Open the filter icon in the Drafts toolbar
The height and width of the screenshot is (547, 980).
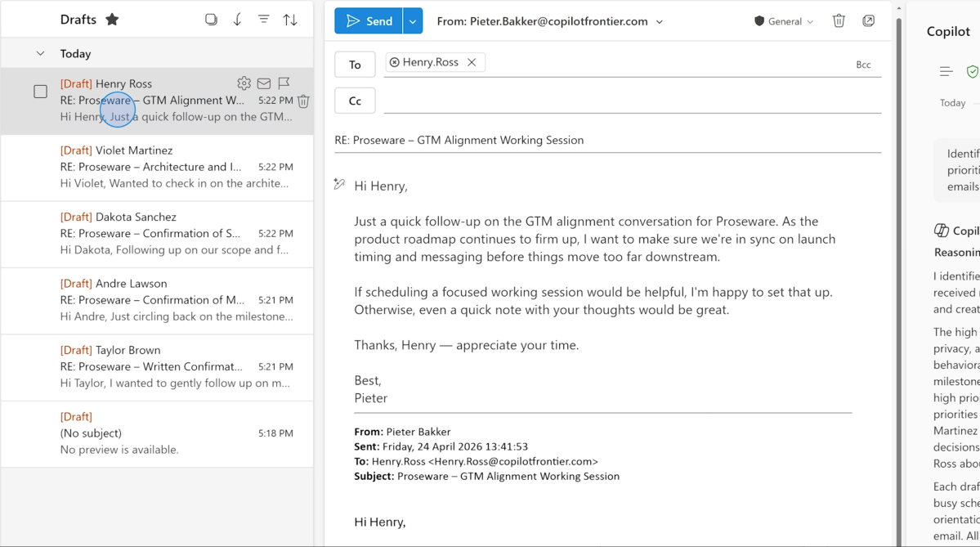263,19
